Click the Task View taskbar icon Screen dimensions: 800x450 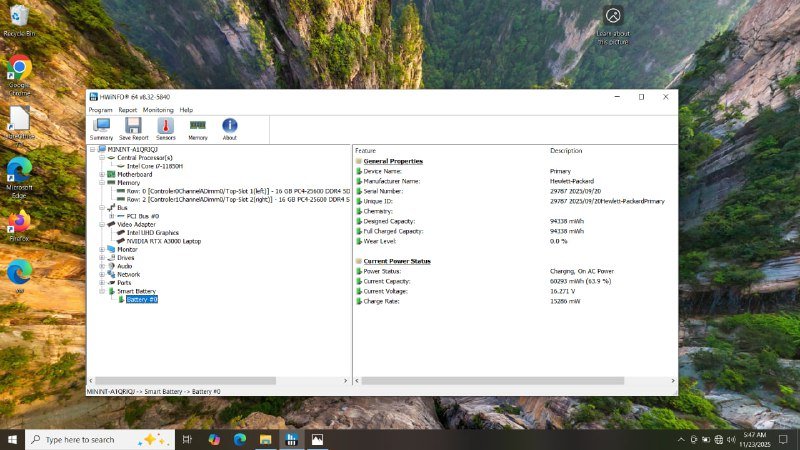(x=187, y=439)
